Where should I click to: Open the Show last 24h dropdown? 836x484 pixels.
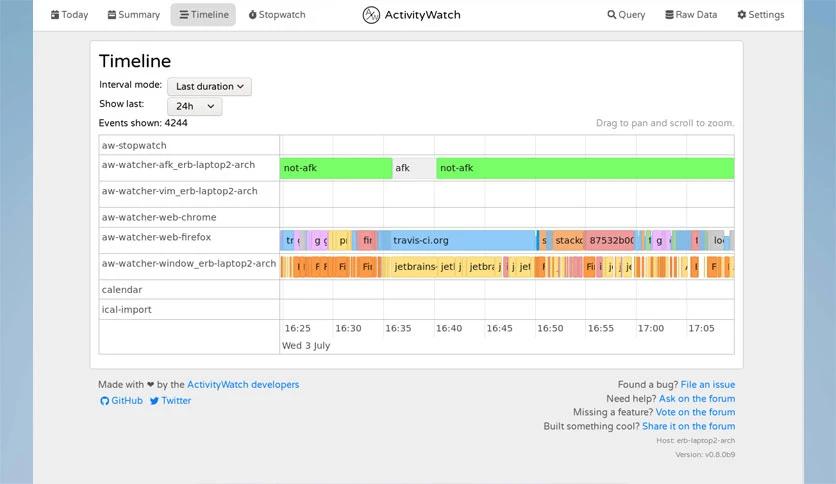point(195,106)
